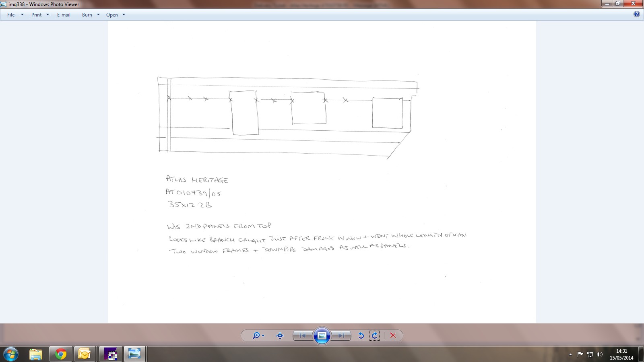This screenshot has height=362, width=644.
Task: Go to the previous image
Action: pyautogui.click(x=303, y=335)
